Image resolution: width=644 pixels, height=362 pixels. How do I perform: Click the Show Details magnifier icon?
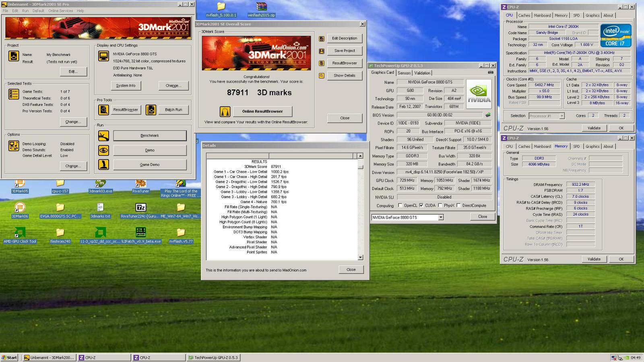point(322,76)
